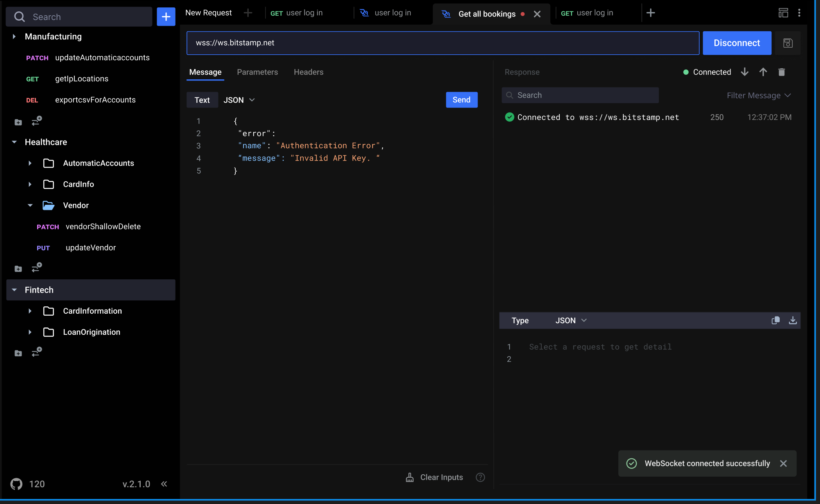This screenshot has width=820, height=504.
Task: Add a request under the Fintech collection
Action: [x=37, y=352]
